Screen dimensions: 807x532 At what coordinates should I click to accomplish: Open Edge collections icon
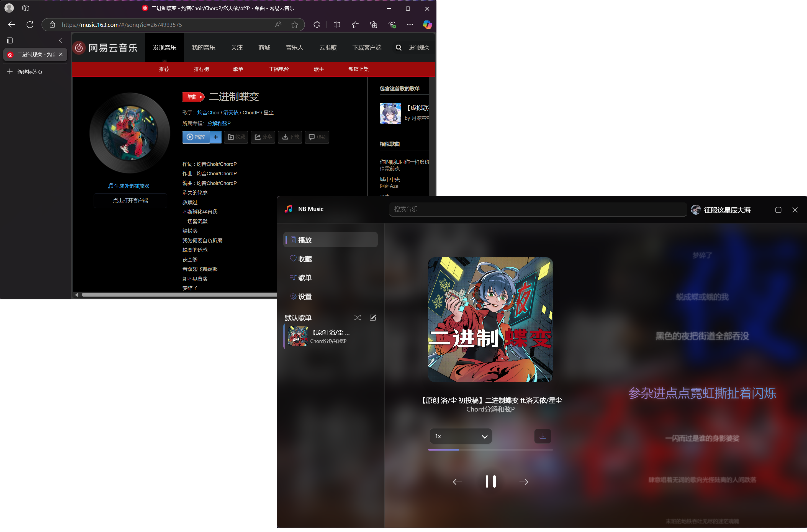pos(374,24)
